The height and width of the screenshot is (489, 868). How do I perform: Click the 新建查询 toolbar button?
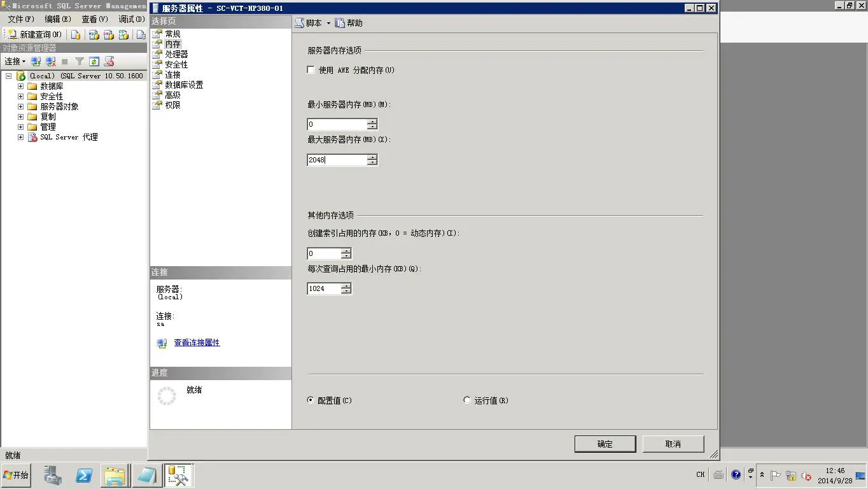(x=34, y=34)
